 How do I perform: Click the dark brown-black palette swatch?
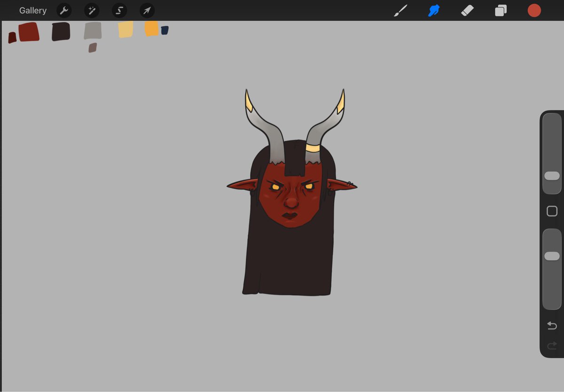[61, 31]
